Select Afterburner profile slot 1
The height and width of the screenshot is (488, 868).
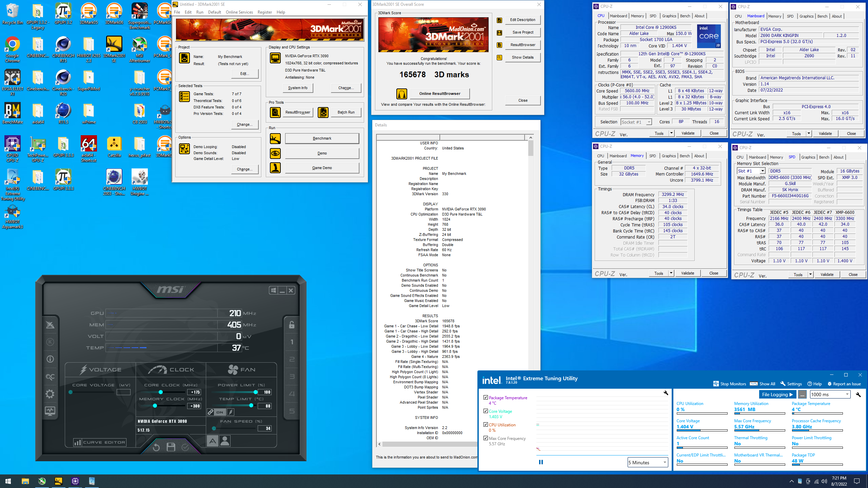(x=292, y=342)
